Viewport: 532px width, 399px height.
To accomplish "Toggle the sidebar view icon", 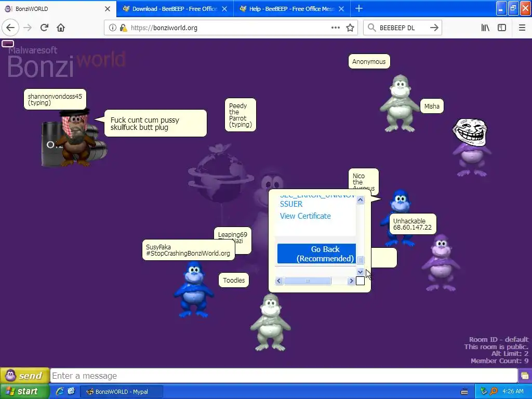I will [502, 28].
